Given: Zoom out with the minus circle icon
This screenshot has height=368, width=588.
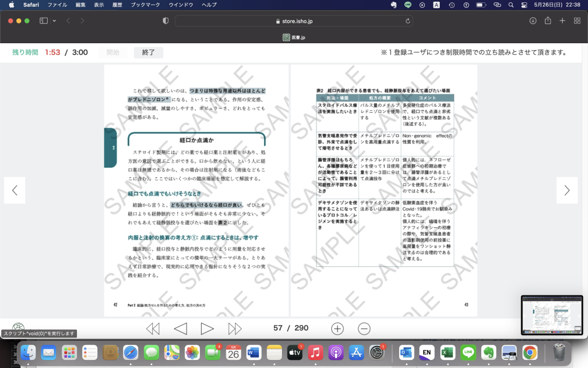Looking at the screenshot, I should coord(364,328).
